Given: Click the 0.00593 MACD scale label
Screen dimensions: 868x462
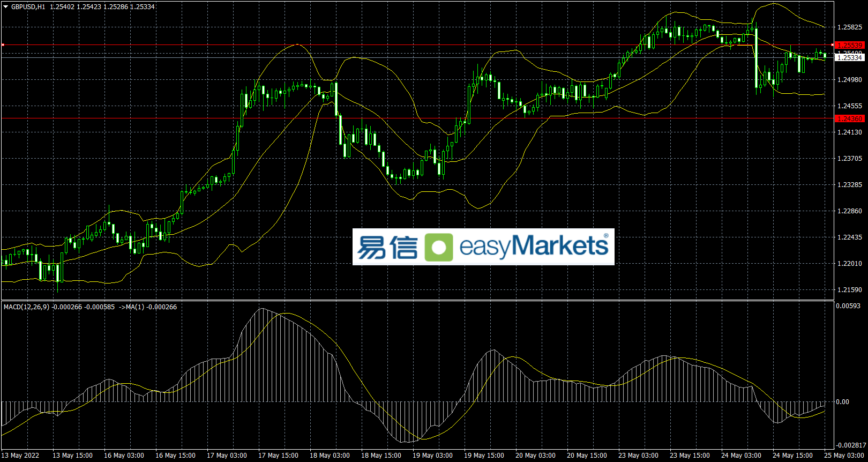Looking at the screenshot, I should pos(849,306).
